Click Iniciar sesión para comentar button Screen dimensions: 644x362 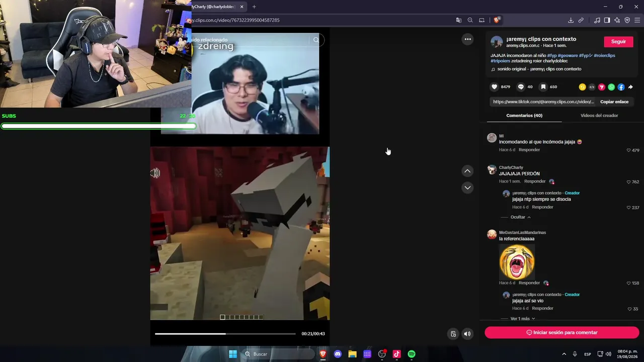pyautogui.click(x=561, y=332)
